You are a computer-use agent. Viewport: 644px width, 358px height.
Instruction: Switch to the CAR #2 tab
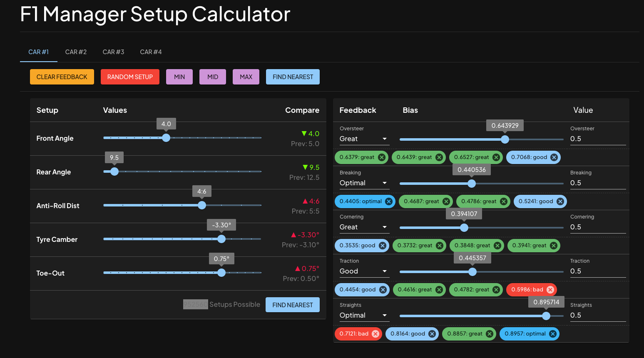(76, 52)
